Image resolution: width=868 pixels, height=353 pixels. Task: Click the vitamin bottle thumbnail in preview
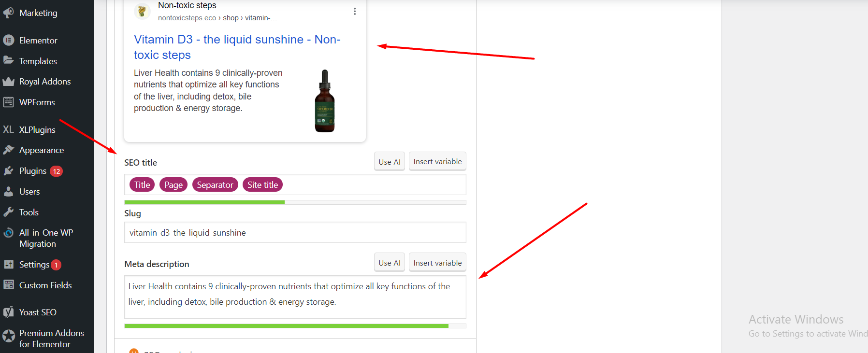point(325,101)
